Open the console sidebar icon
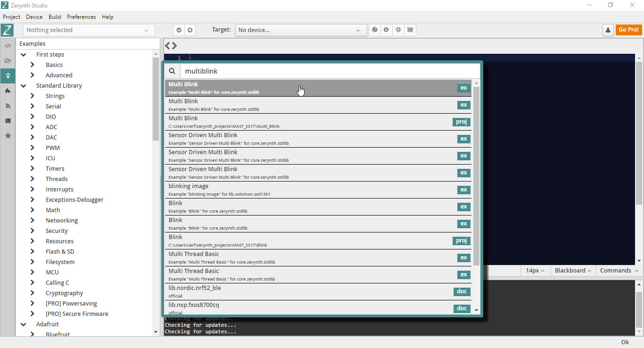The width and height of the screenshot is (644, 348). click(x=8, y=121)
